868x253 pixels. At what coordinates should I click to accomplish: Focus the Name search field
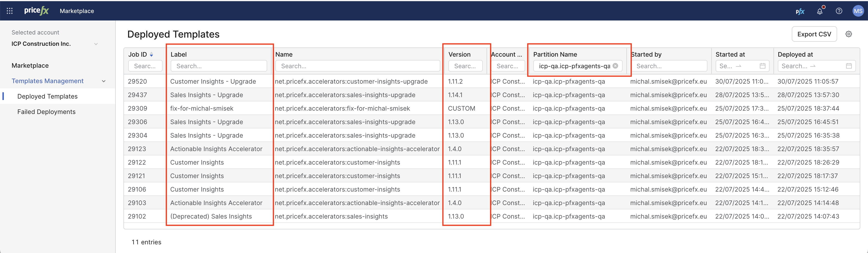click(357, 66)
